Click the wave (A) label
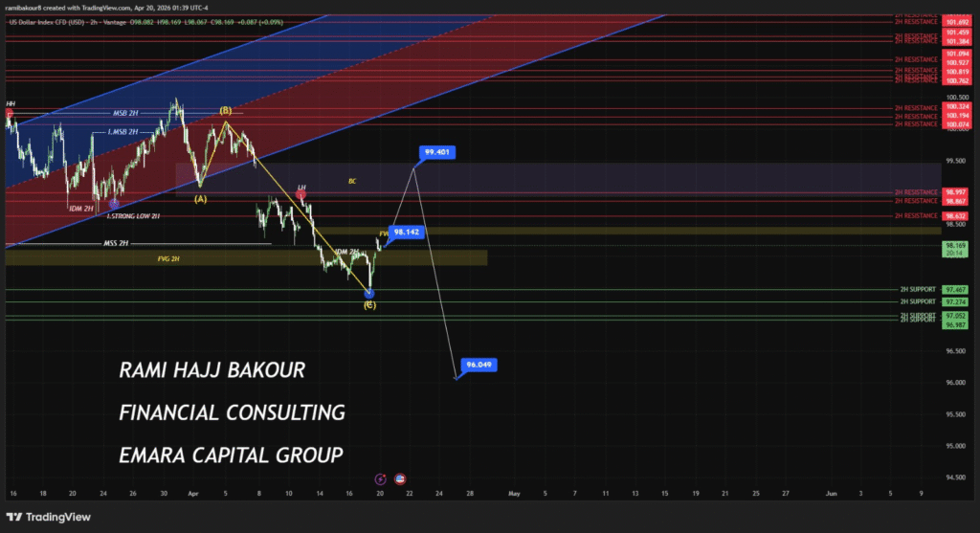The width and height of the screenshot is (980, 533). pyautogui.click(x=200, y=199)
